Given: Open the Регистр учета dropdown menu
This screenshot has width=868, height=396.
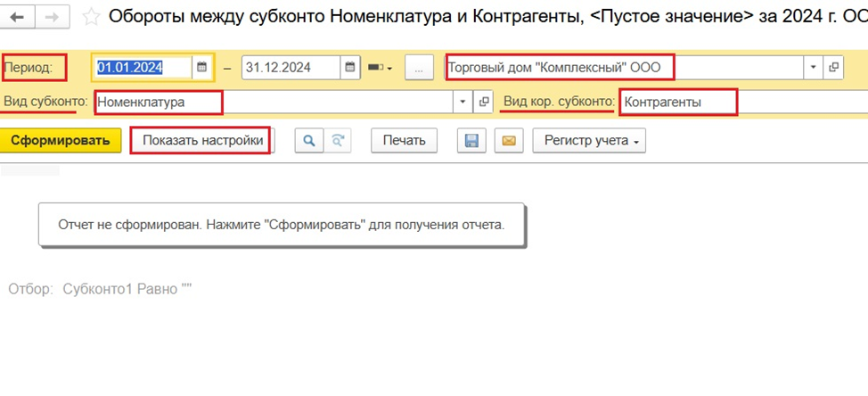Looking at the screenshot, I should [589, 140].
